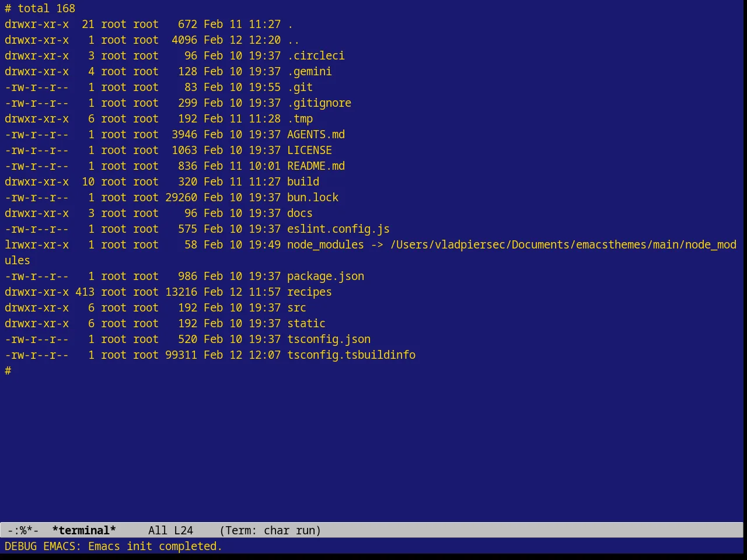Click the package.json file name

(326, 276)
